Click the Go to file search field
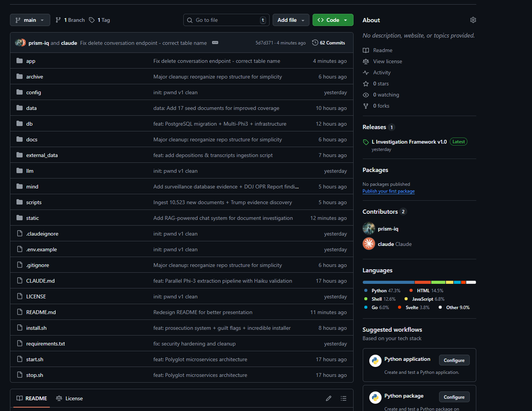 [x=227, y=20]
